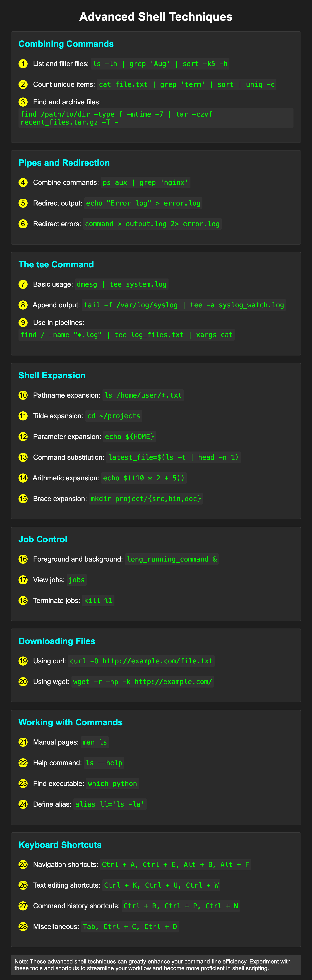Click the number 11 badge beside Tilde expansion

pos(23,416)
